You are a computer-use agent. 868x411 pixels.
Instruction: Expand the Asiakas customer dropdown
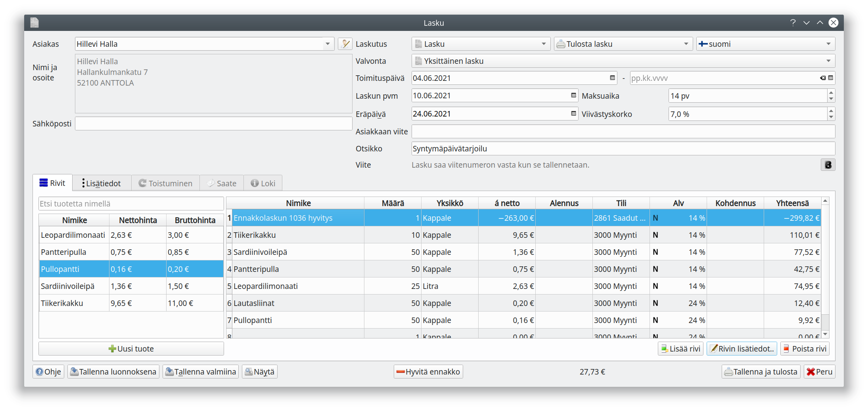[x=328, y=44]
